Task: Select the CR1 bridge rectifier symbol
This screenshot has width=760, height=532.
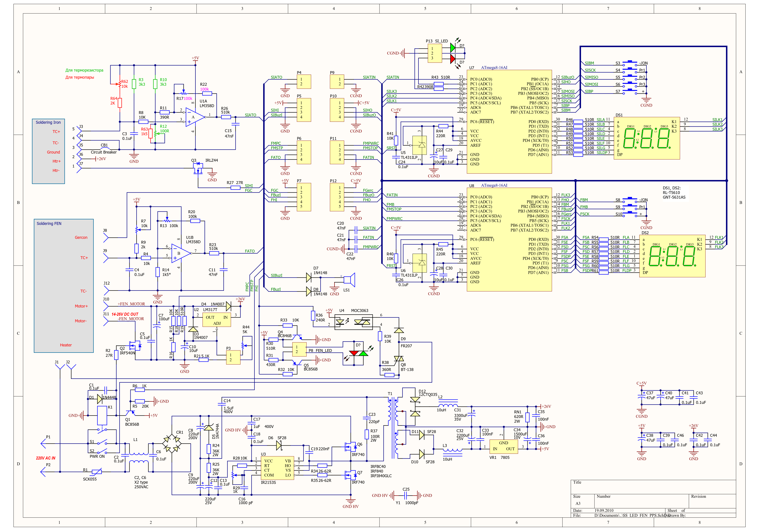Action: tap(172, 444)
